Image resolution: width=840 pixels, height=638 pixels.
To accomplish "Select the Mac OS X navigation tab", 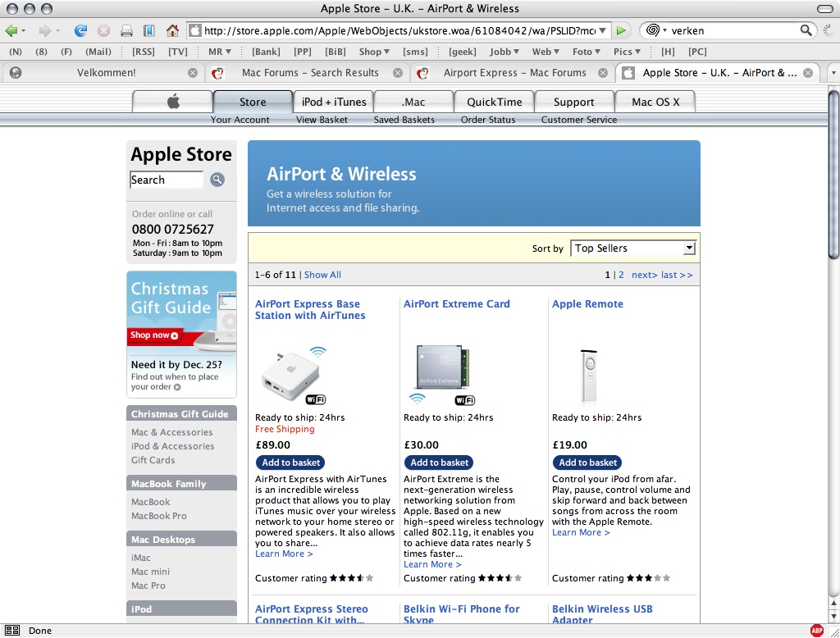I will click(655, 101).
